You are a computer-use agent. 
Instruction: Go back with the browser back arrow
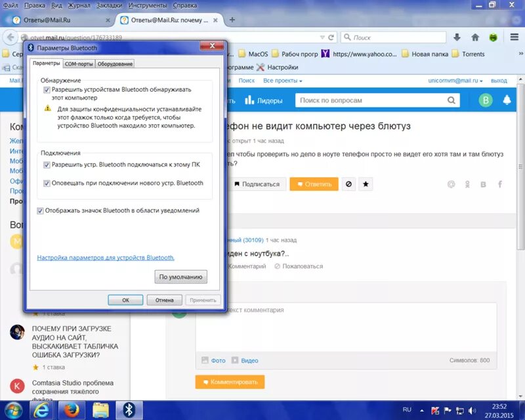[10, 37]
